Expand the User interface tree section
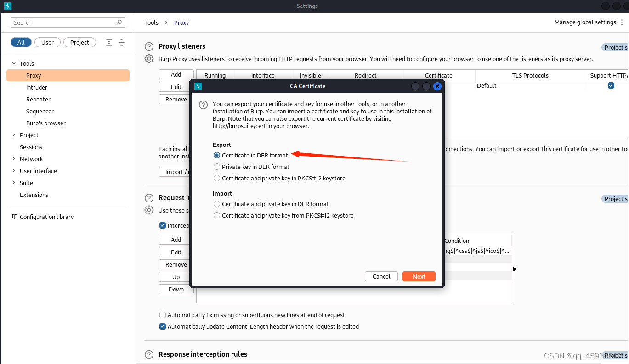 pos(14,171)
